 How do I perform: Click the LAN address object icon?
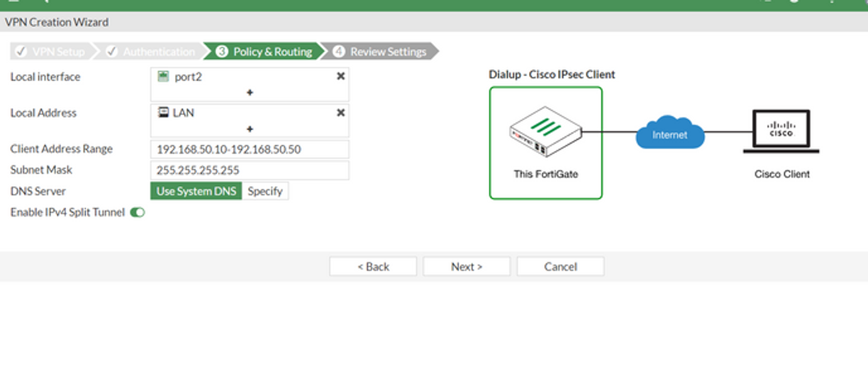[x=163, y=112]
